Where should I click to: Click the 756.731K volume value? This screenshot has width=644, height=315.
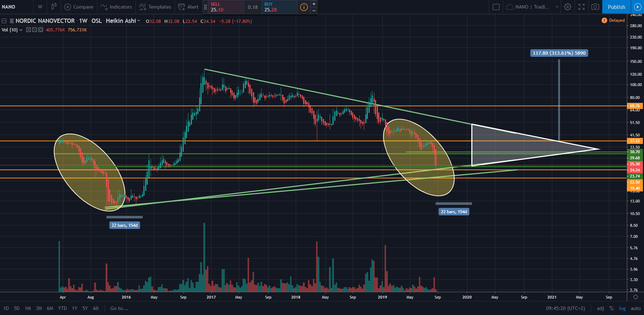(77, 30)
